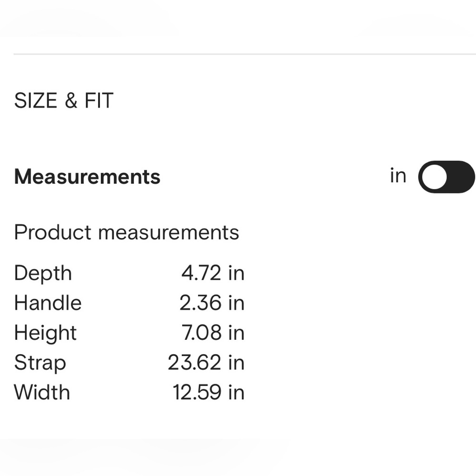Image resolution: width=476 pixels, height=476 pixels.
Task: Toggle the inches measurement unit switch
Action: click(x=446, y=177)
